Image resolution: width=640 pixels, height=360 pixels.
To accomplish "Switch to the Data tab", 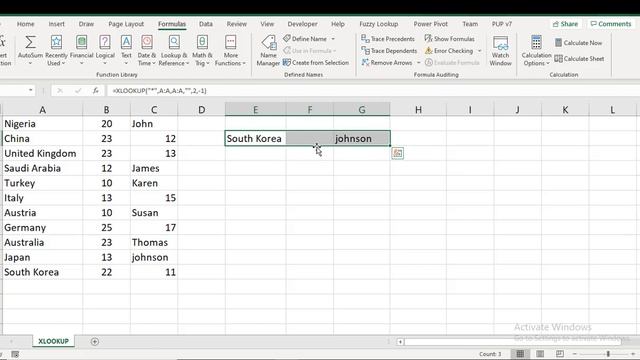I will coord(206,24).
